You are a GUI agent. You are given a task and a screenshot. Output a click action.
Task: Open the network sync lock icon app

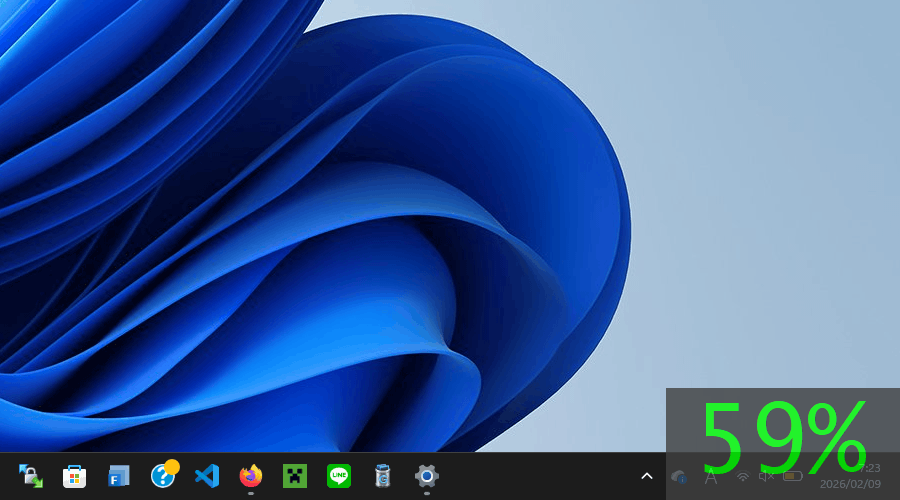coord(30,476)
